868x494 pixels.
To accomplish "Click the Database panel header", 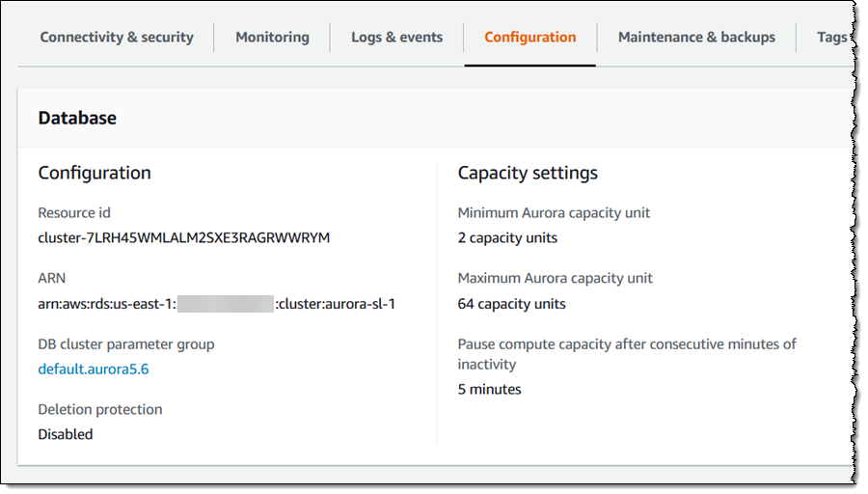I will pos(77,118).
